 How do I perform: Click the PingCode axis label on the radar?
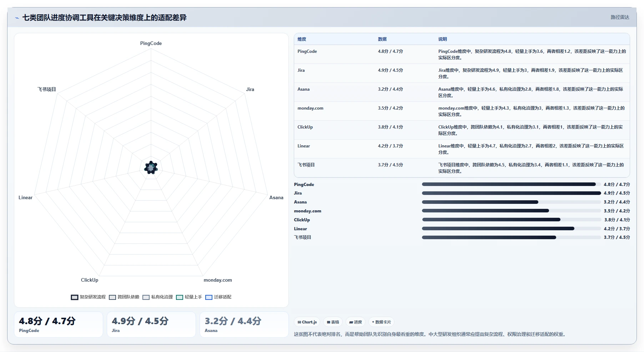tap(151, 43)
